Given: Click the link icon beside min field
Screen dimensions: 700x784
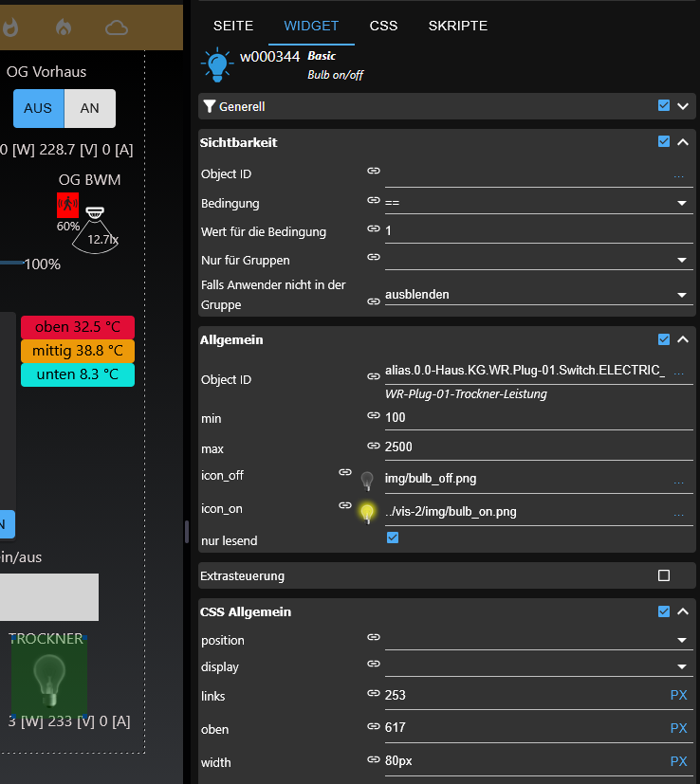Looking at the screenshot, I should click(x=374, y=415).
